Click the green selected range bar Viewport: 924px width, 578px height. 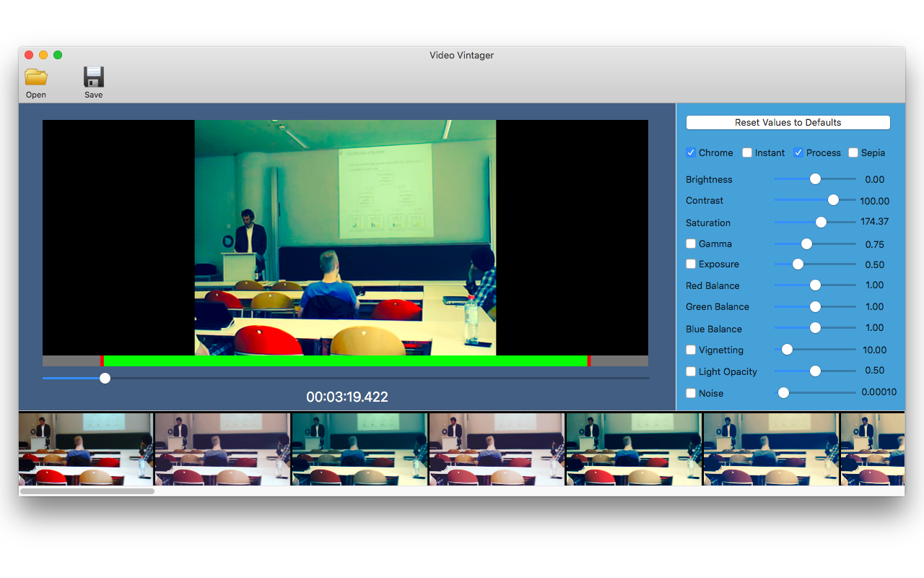pyautogui.click(x=345, y=361)
